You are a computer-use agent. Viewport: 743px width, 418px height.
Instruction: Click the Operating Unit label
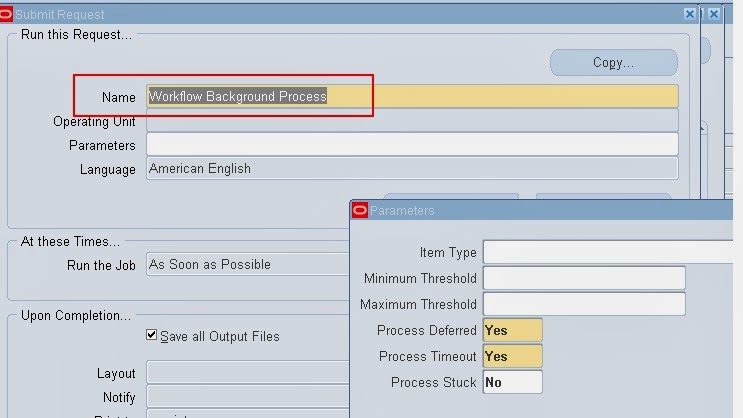(94, 122)
